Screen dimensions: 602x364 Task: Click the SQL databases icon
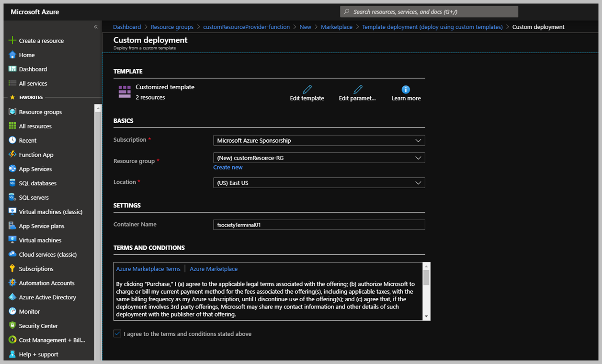click(x=12, y=183)
